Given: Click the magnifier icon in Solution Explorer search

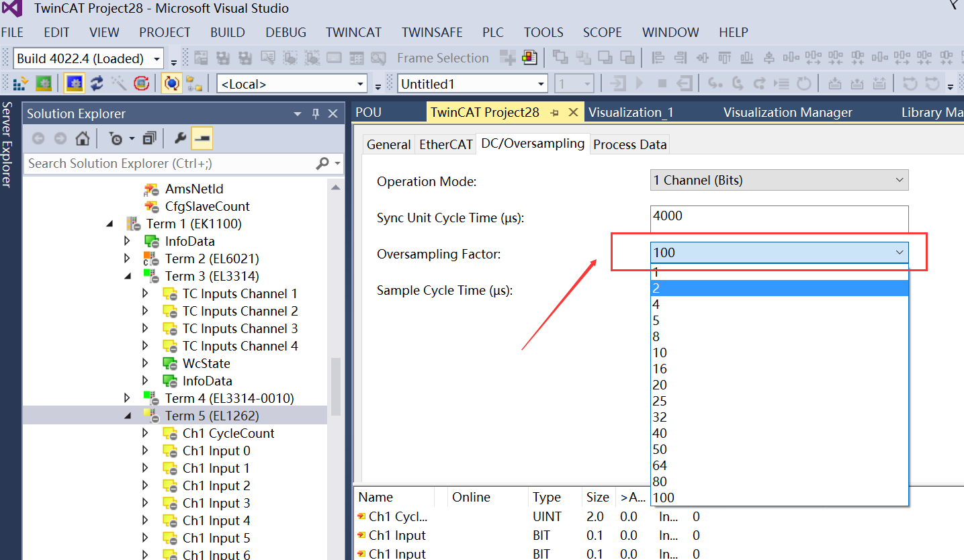Looking at the screenshot, I should (322, 163).
